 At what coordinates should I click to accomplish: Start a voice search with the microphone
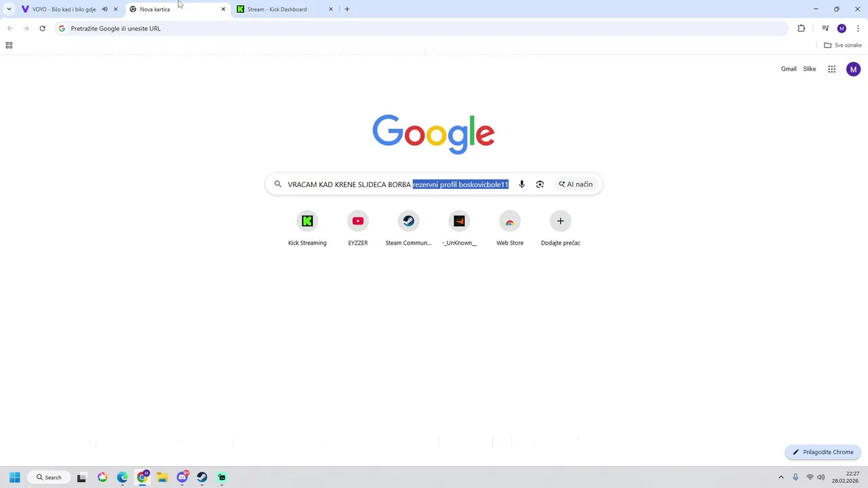click(x=521, y=184)
